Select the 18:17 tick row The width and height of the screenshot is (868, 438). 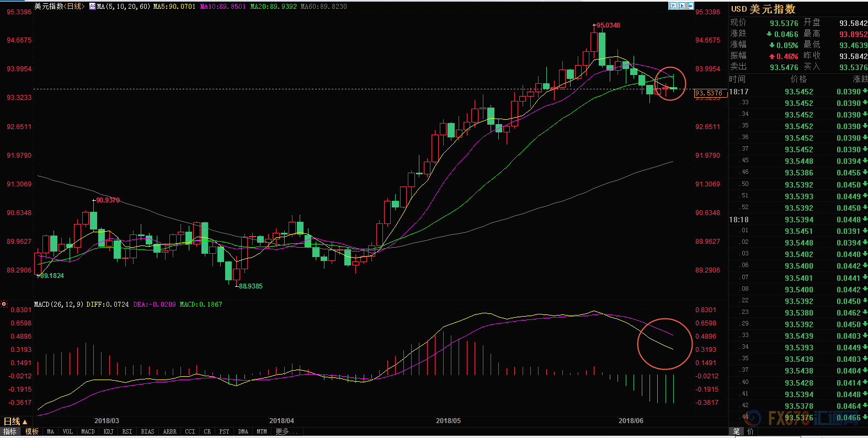(x=798, y=92)
